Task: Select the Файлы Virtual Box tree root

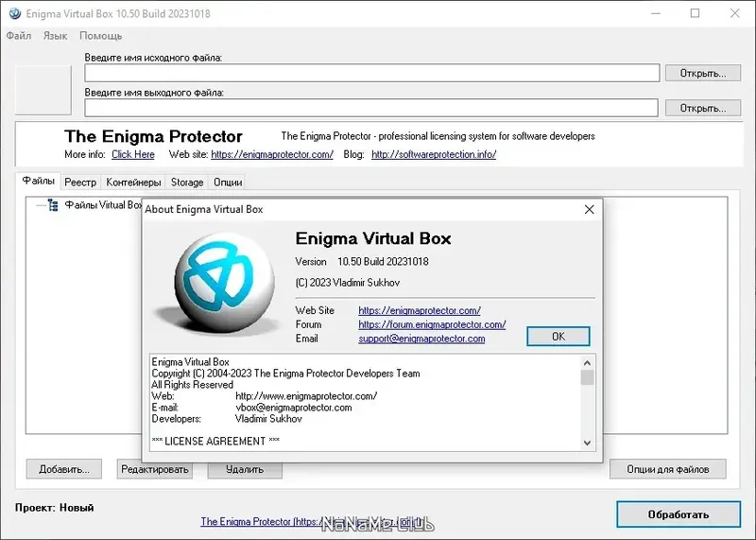Action: click(103, 205)
